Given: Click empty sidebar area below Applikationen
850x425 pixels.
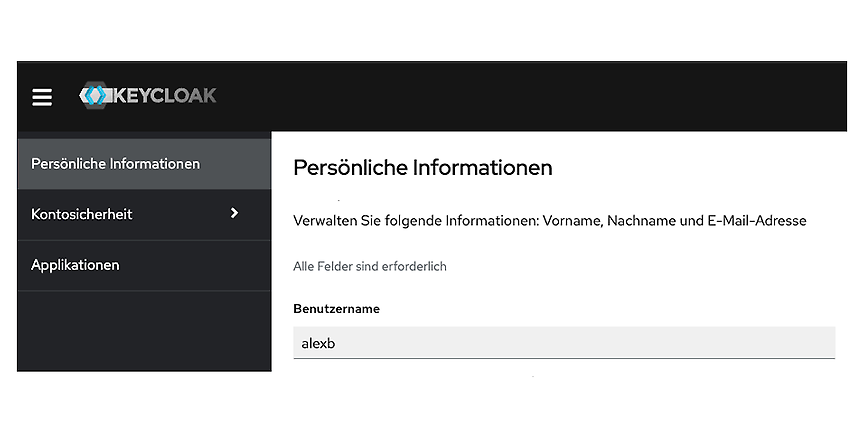Looking at the screenshot, I should click(144, 331).
